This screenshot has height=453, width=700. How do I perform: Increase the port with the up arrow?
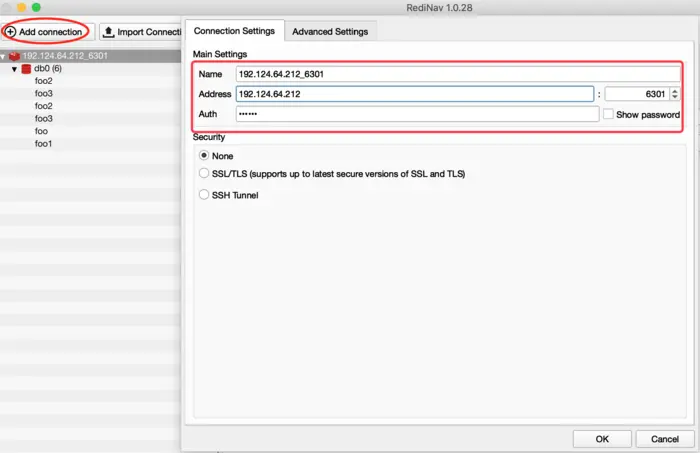(675, 91)
